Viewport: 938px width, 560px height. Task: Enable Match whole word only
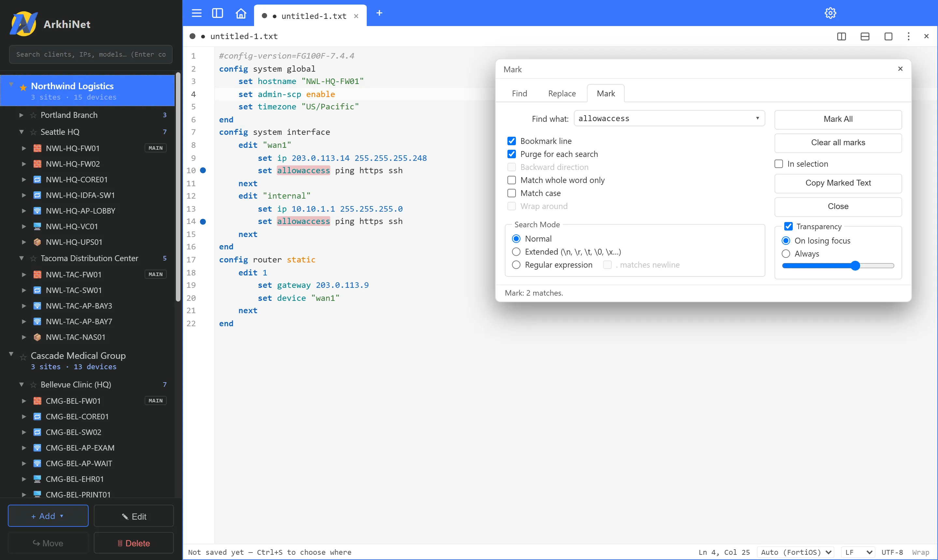tap(511, 180)
